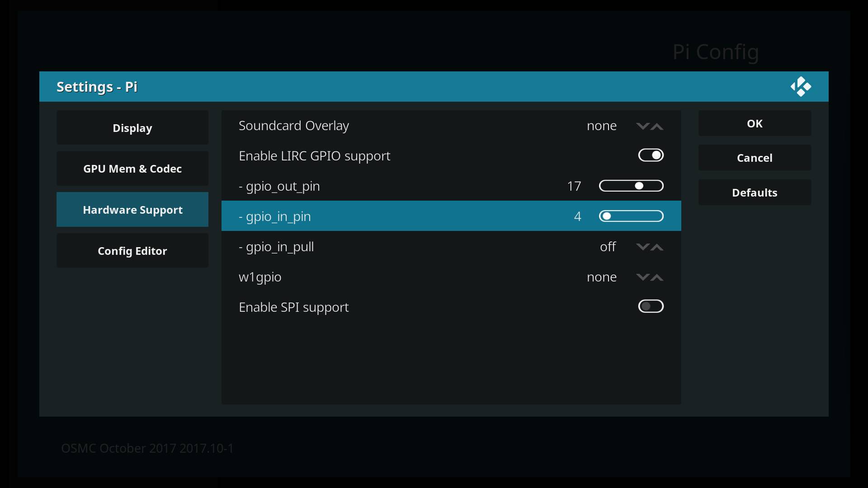Click down arrow for gpio_in_pull
868x488 pixels.
642,247
